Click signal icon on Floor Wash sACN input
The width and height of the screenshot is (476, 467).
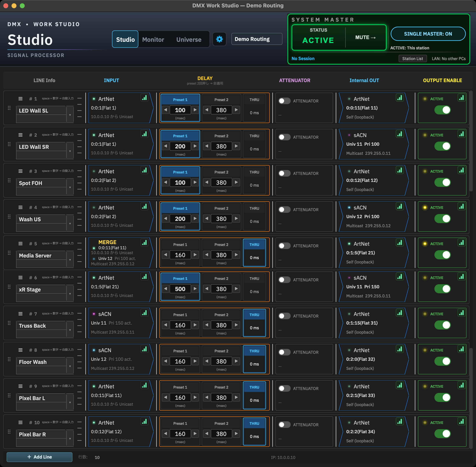[x=145, y=349]
